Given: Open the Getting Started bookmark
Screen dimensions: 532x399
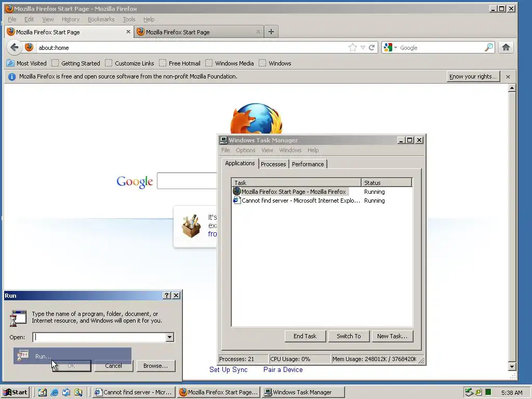Looking at the screenshot, I should tap(76, 63).
